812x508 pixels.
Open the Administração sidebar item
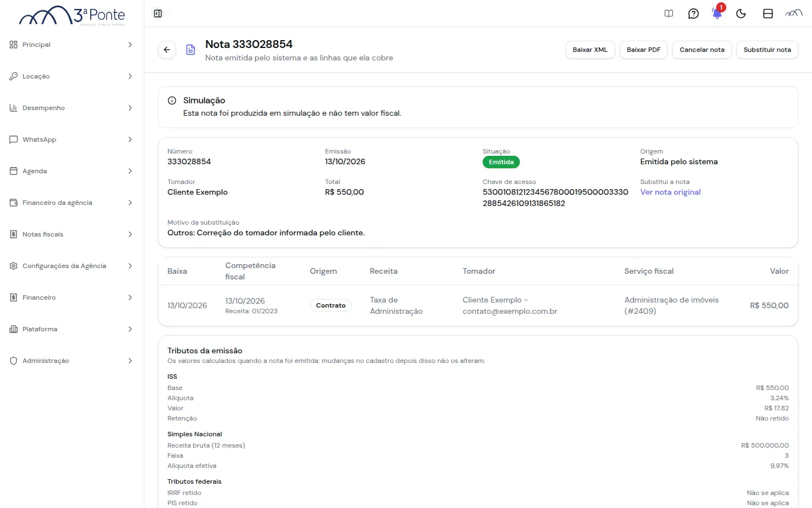(72, 361)
